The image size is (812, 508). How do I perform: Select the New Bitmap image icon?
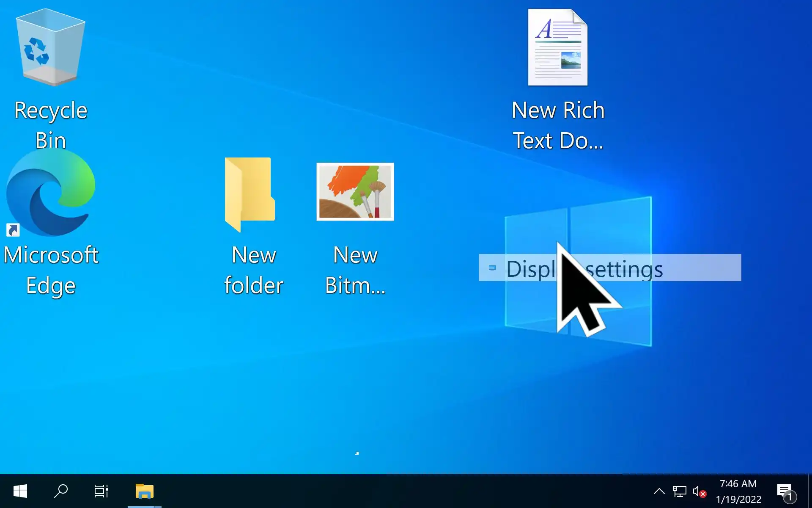tap(355, 192)
